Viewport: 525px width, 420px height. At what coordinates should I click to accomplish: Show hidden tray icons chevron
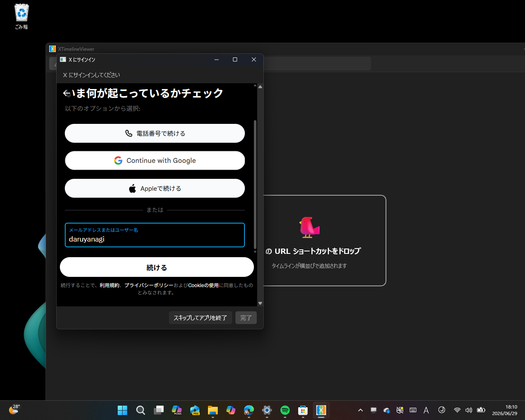[x=361, y=410]
